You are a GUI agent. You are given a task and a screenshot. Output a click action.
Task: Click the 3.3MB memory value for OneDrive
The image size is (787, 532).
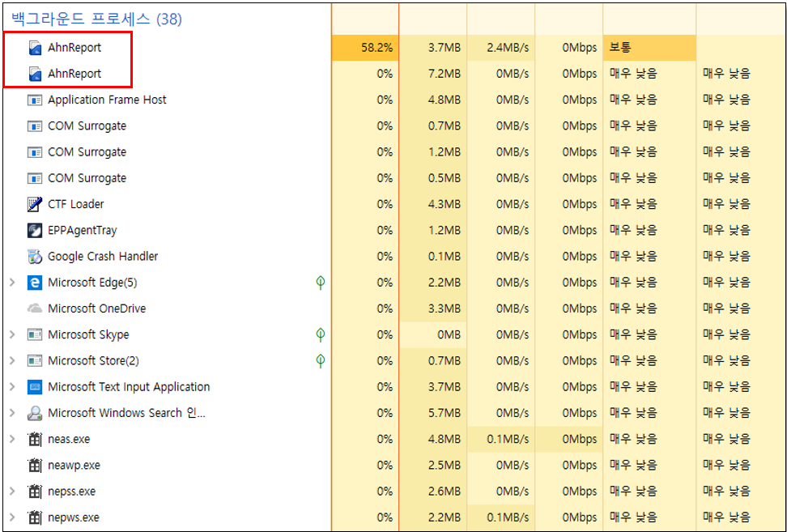pyautogui.click(x=445, y=309)
